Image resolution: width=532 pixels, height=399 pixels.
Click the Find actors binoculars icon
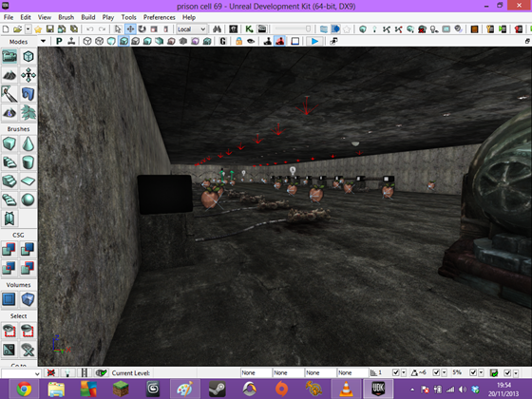point(218,29)
